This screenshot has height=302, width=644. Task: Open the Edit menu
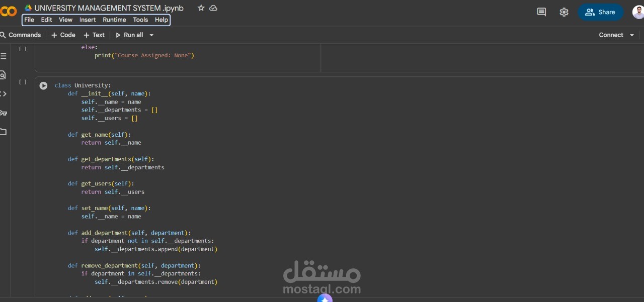[46, 20]
